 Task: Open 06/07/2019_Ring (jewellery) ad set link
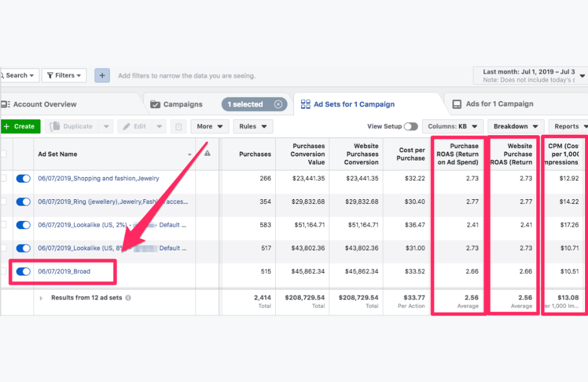tap(113, 202)
